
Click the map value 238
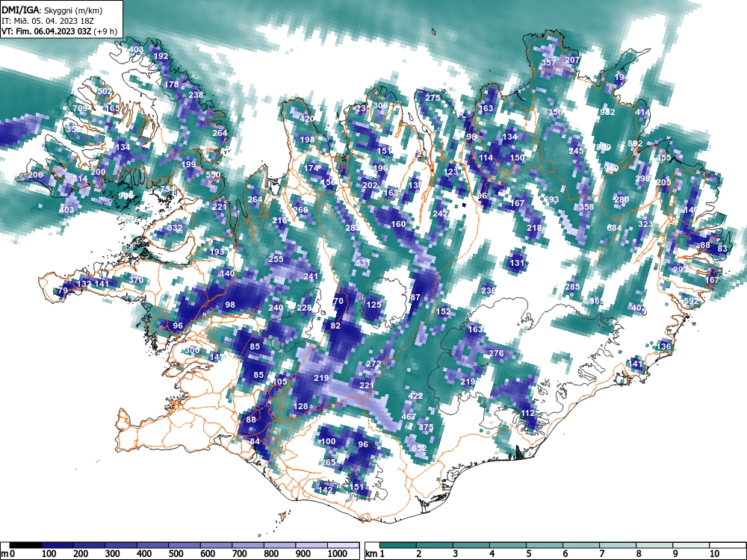coord(196,95)
